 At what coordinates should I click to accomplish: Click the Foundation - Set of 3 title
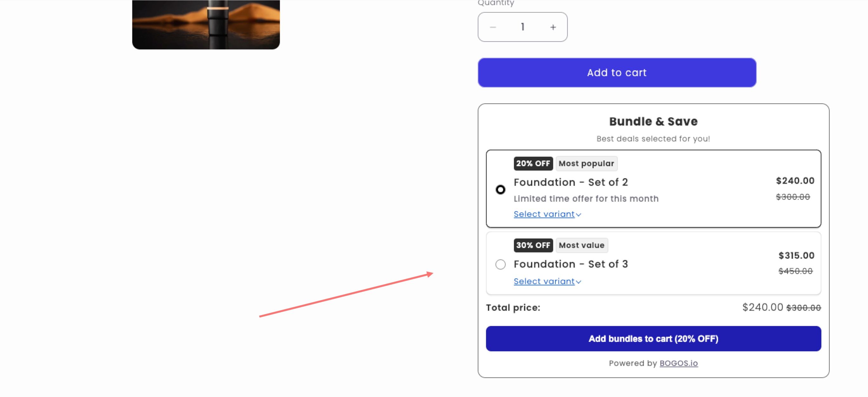570,264
